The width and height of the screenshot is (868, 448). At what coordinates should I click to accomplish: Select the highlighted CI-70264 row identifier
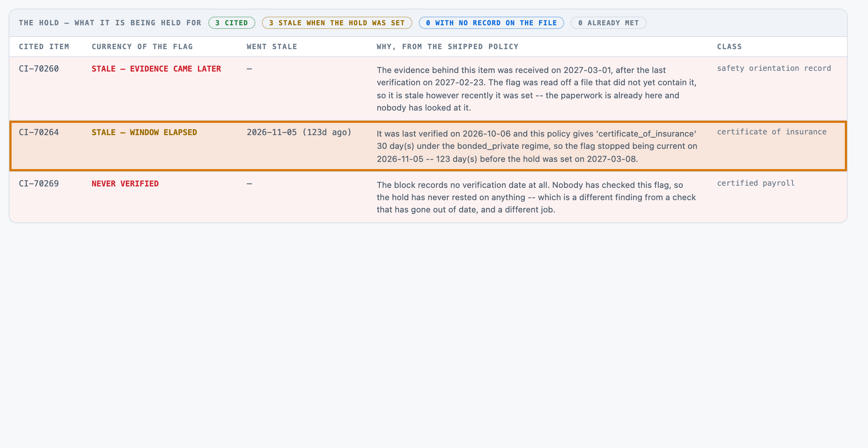pyautogui.click(x=39, y=132)
